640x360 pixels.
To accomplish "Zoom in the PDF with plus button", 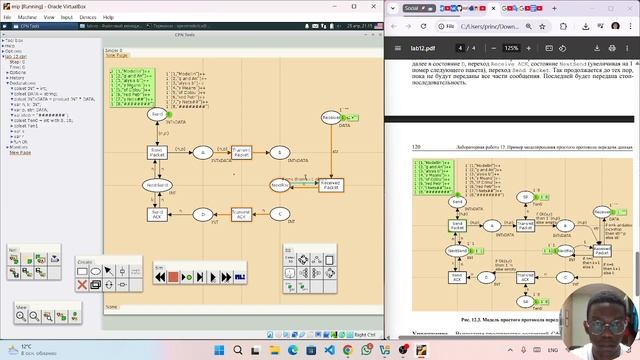I will [529, 48].
